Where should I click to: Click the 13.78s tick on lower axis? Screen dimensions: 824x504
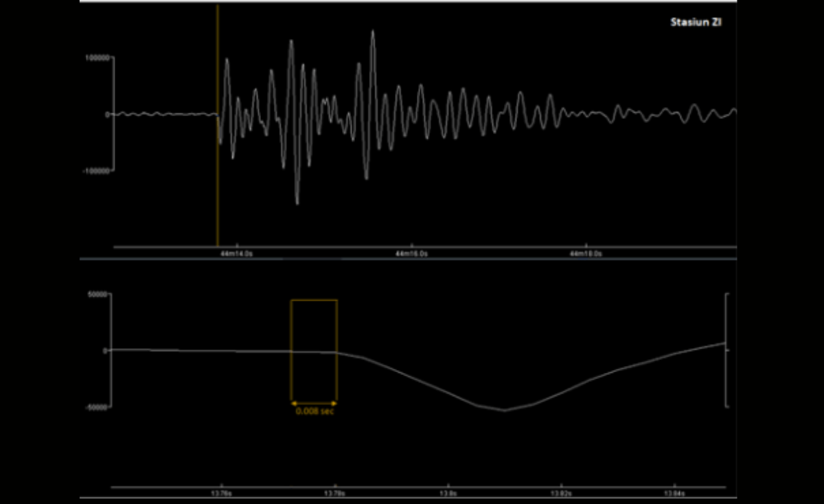pos(335,493)
